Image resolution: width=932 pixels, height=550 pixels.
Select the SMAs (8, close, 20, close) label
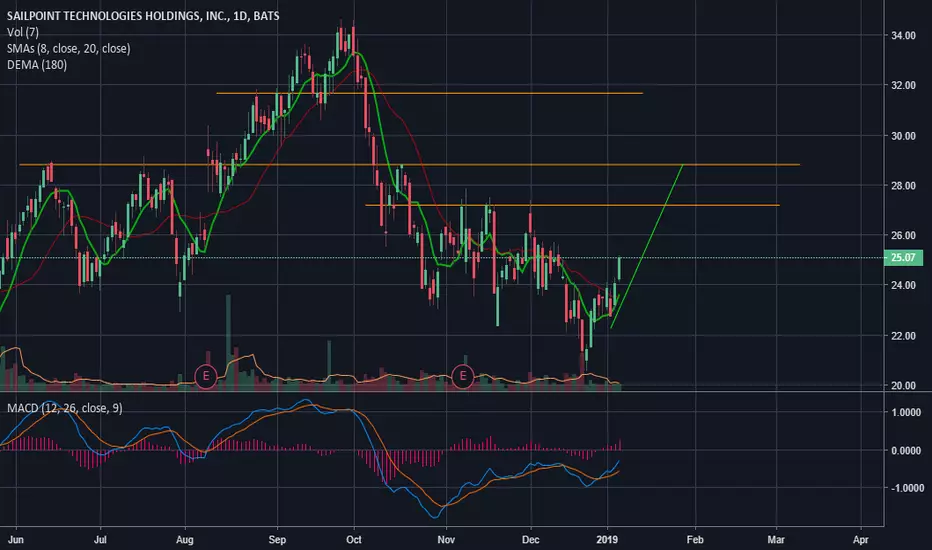(68, 48)
